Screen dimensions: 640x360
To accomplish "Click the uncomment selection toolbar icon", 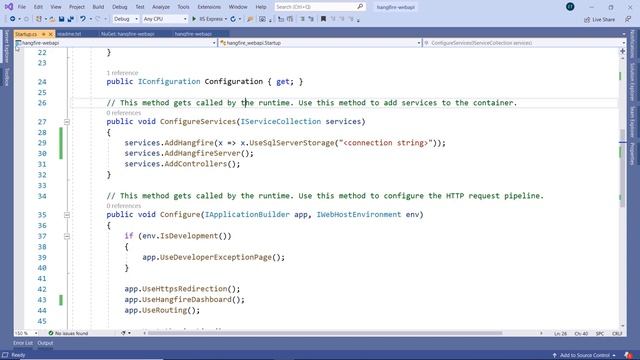I will pos(311,19).
